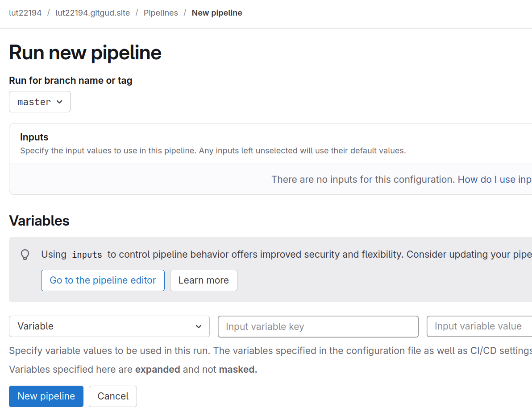
Task: Click 'There are no inputs' message
Action: click(363, 179)
